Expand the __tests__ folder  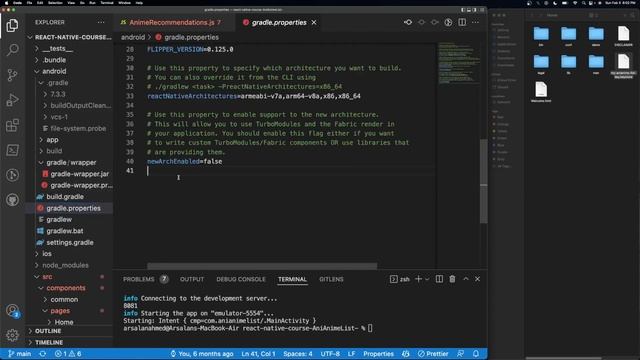pyautogui.click(x=69, y=49)
